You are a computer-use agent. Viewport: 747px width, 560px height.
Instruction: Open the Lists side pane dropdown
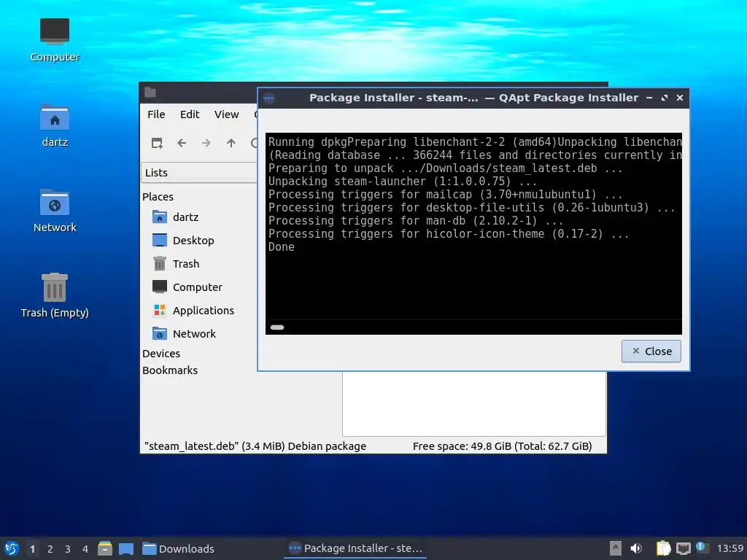pyautogui.click(x=199, y=172)
